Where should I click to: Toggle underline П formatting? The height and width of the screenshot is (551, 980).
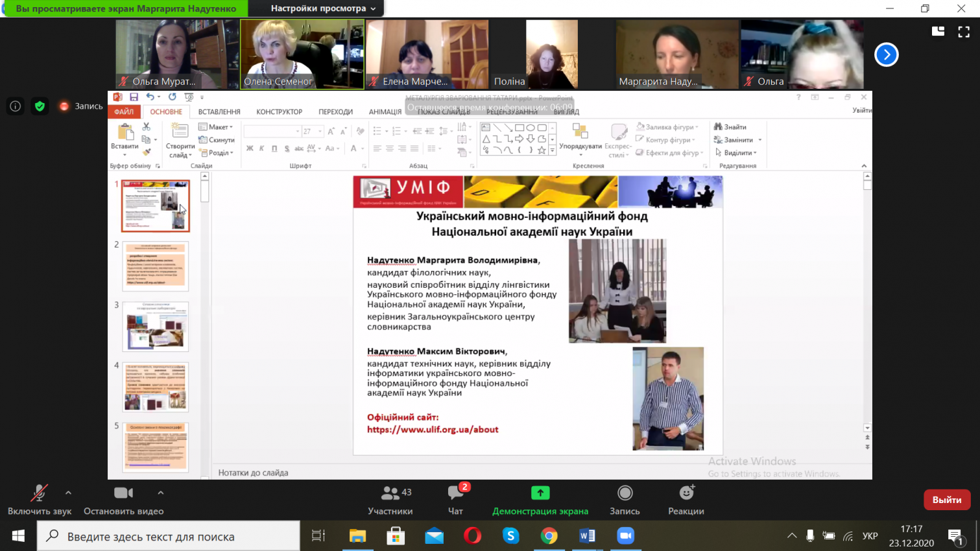(274, 148)
